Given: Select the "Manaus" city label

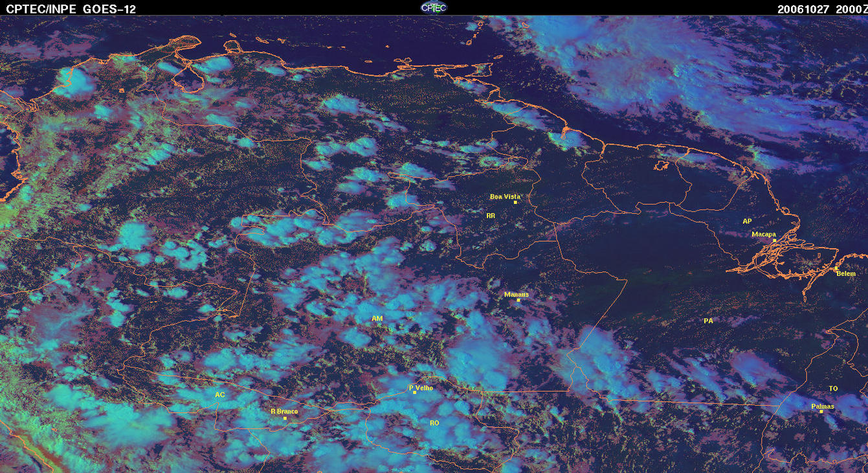Looking at the screenshot, I should point(517,294).
